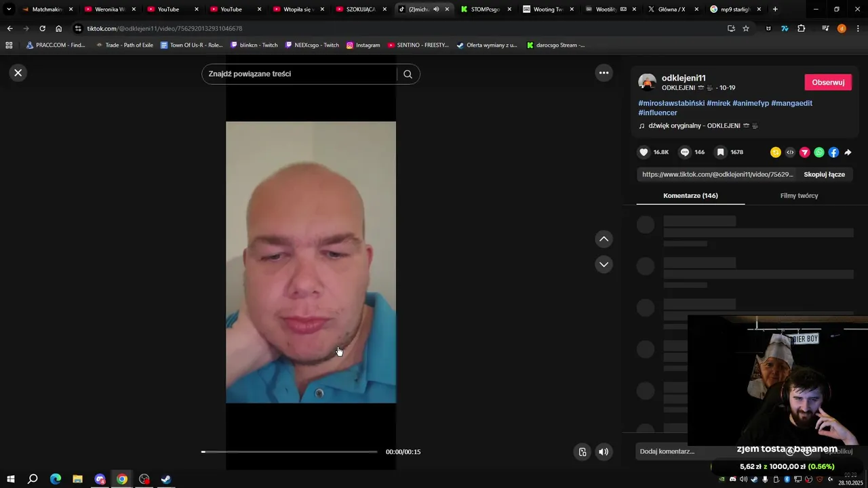The height and width of the screenshot is (488, 868).
Task: Reload the page in Chrome
Action: (42, 28)
